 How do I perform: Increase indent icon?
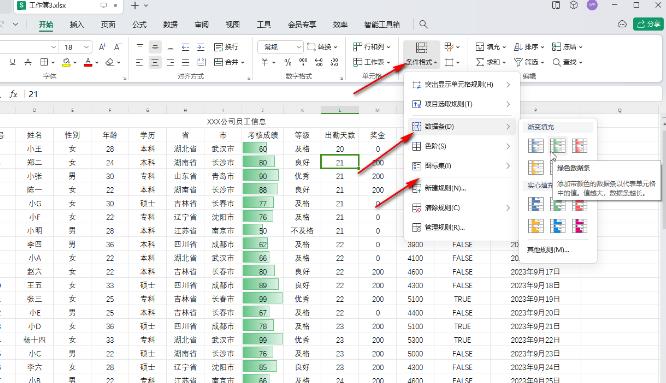click(201, 47)
